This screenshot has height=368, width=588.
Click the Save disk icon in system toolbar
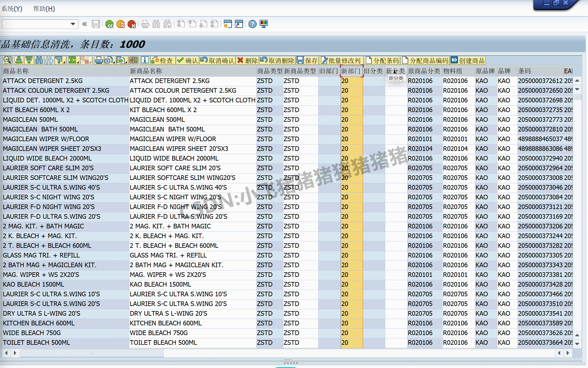96,24
